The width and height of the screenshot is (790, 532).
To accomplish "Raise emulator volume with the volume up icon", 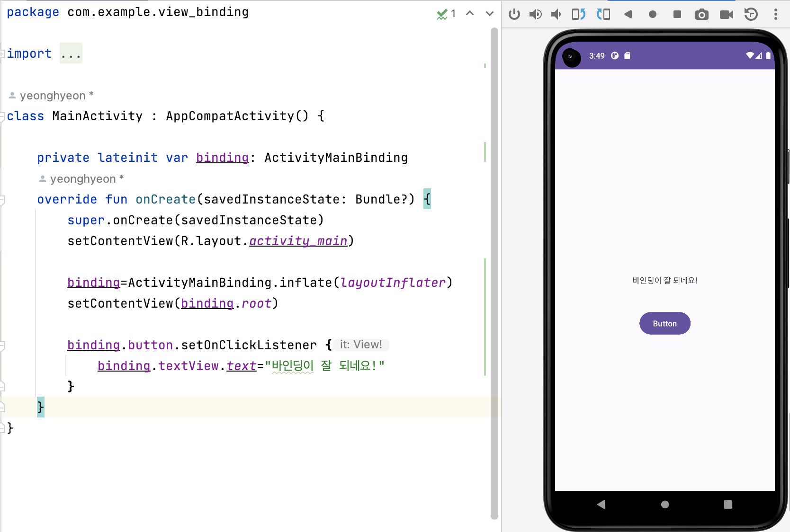I will pyautogui.click(x=536, y=14).
